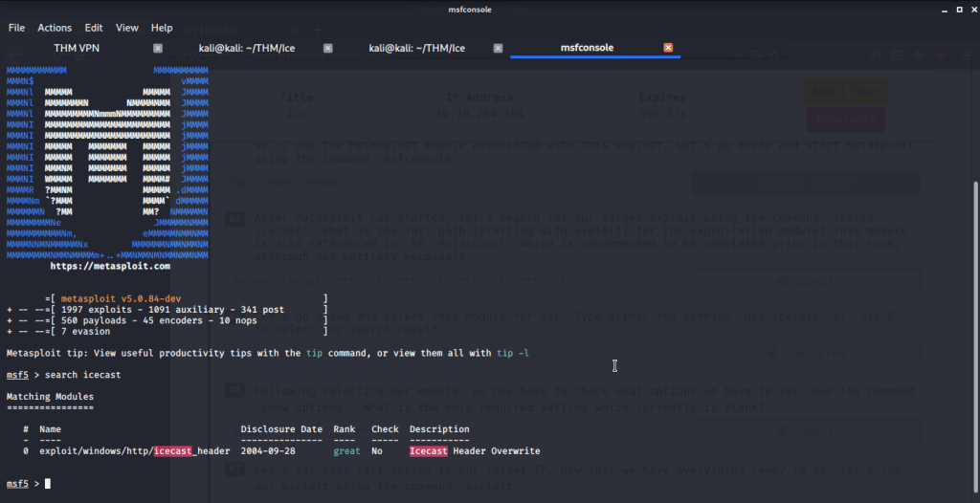Open the Edit menu
Viewport: 980px width, 503px height.
click(94, 28)
